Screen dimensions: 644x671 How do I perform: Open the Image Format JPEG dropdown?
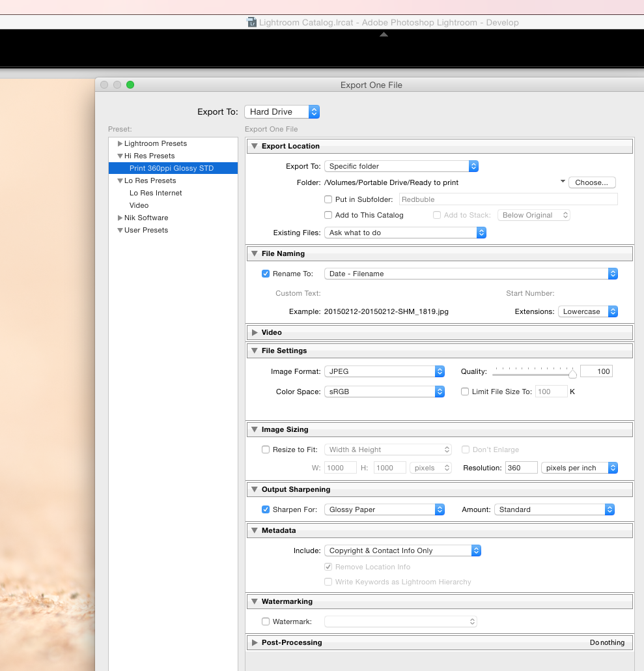384,371
